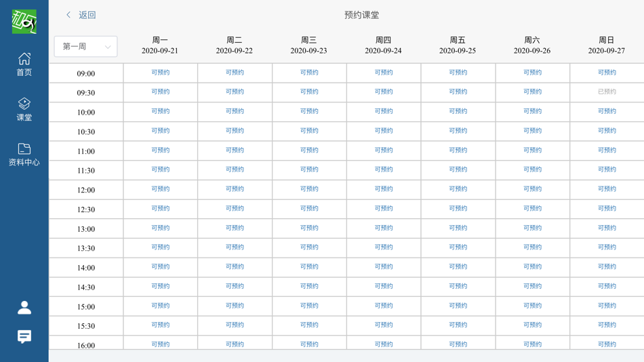This screenshot has width=644, height=362.
Task: Book Wednesday 10:00 可预约 slot
Action: pyautogui.click(x=309, y=111)
